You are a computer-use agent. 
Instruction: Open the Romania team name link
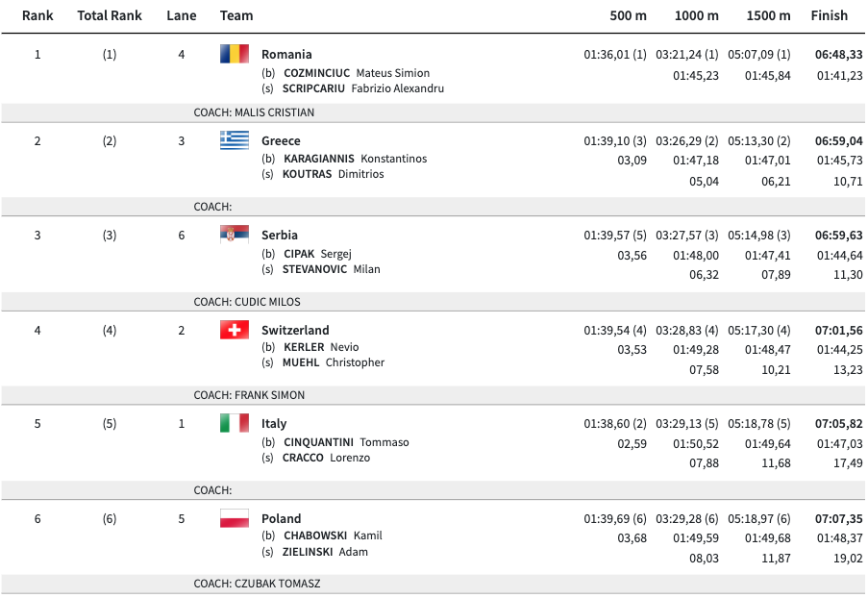[286, 55]
